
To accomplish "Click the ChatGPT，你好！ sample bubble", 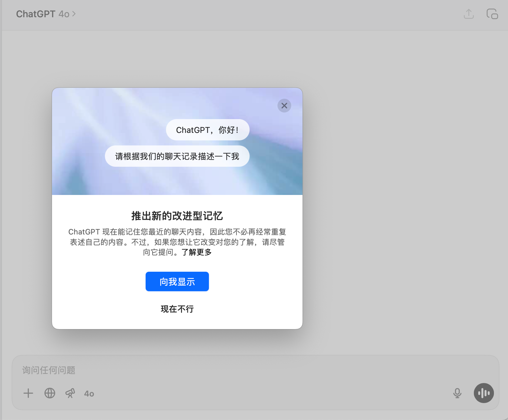I will click(x=208, y=130).
